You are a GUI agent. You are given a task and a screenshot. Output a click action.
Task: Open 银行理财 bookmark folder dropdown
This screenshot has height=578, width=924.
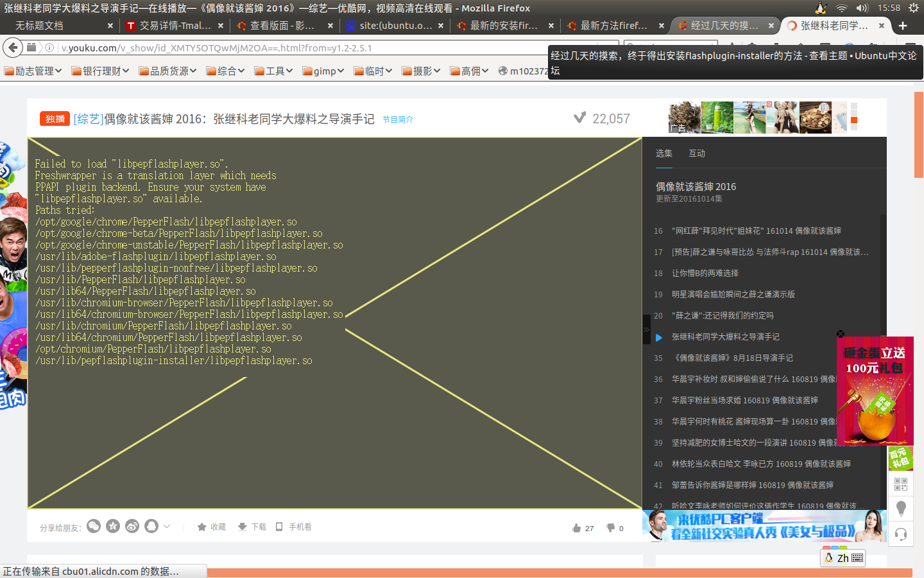[100, 71]
